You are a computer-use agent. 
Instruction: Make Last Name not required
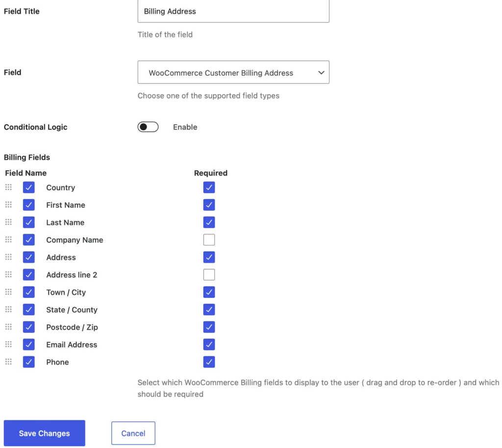pos(209,223)
